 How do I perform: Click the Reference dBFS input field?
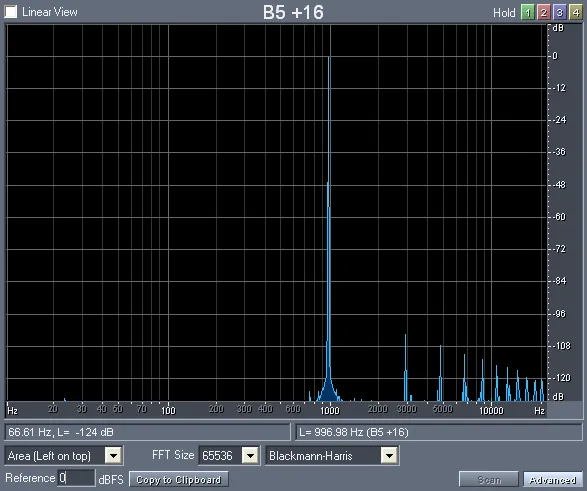pos(76,478)
